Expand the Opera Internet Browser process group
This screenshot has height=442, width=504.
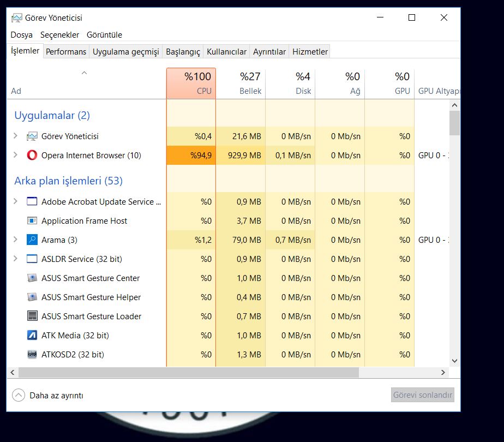(15, 155)
